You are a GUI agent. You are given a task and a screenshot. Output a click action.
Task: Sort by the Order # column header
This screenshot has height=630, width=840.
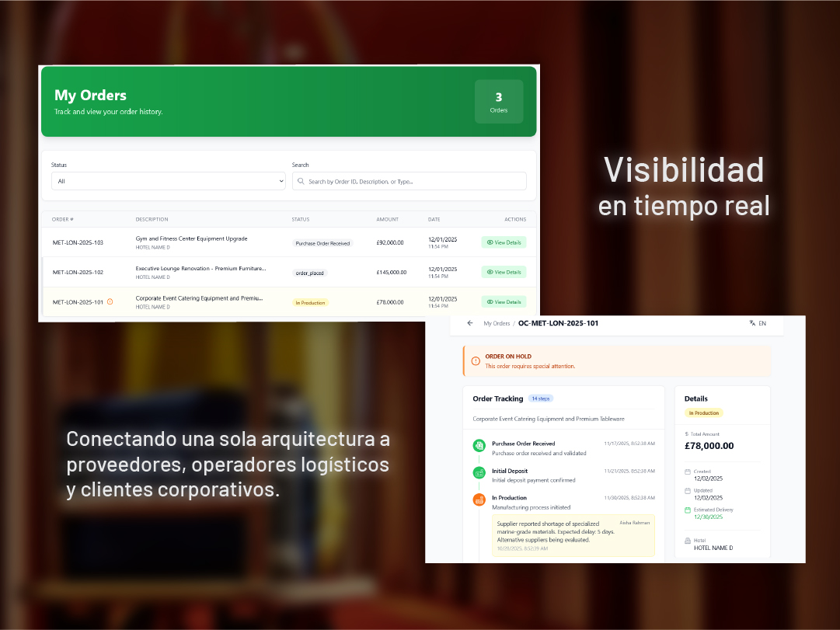click(x=63, y=219)
